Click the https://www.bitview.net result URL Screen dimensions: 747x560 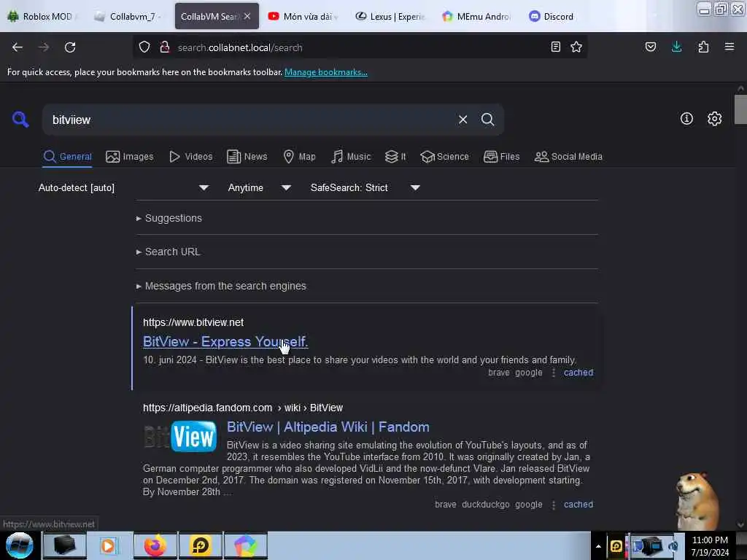(x=193, y=322)
